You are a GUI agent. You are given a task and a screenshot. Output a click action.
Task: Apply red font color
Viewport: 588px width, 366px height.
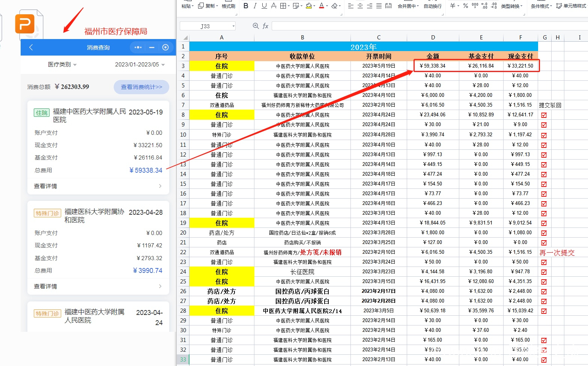tap(322, 6)
